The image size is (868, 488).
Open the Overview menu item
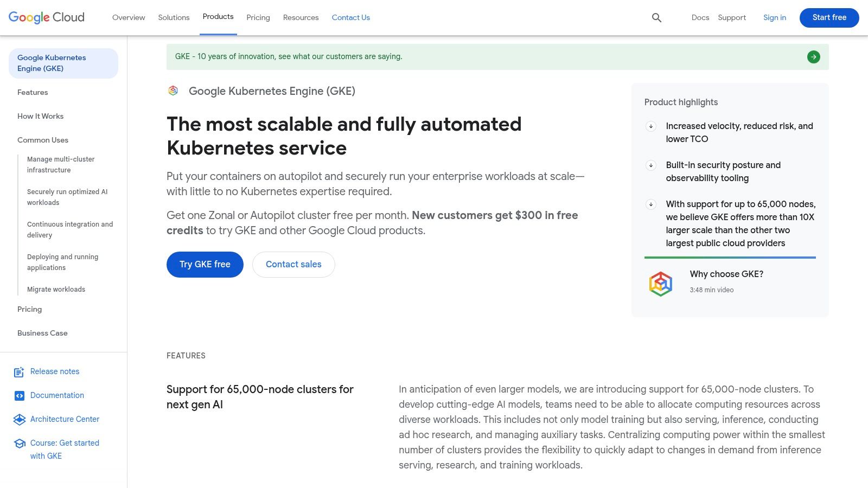[129, 17]
